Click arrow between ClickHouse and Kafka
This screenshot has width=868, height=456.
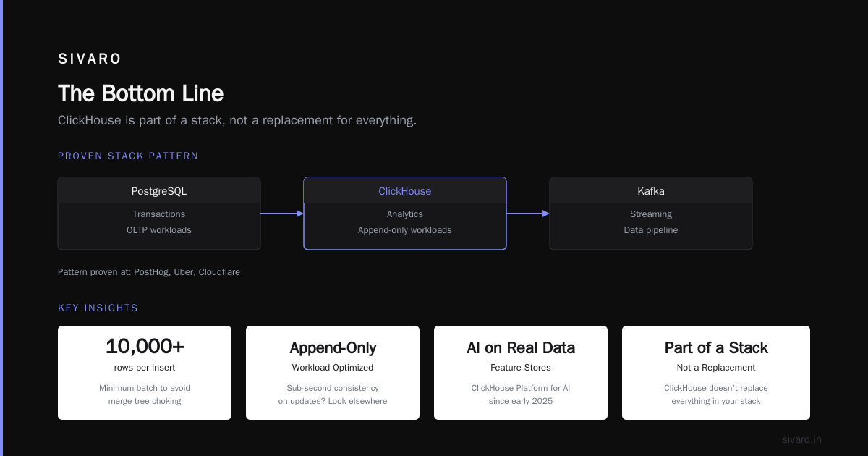(x=528, y=214)
